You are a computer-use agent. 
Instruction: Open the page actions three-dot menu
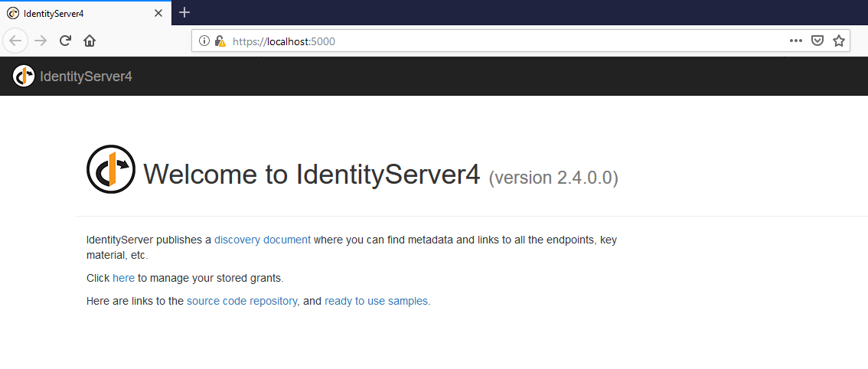click(x=795, y=41)
